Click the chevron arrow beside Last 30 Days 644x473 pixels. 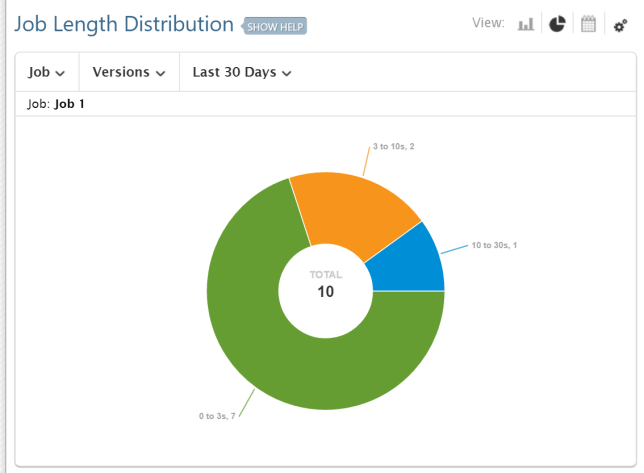pos(287,73)
